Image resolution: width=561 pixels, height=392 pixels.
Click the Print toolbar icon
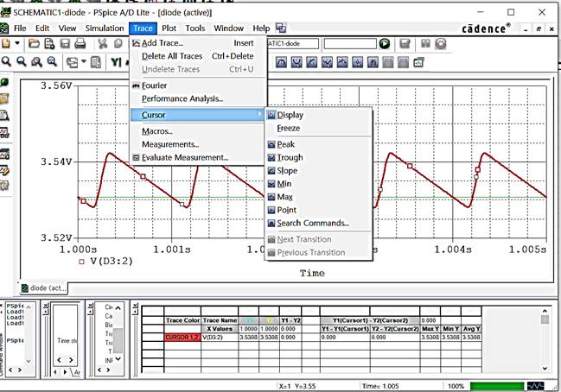[x=80, y=43]
